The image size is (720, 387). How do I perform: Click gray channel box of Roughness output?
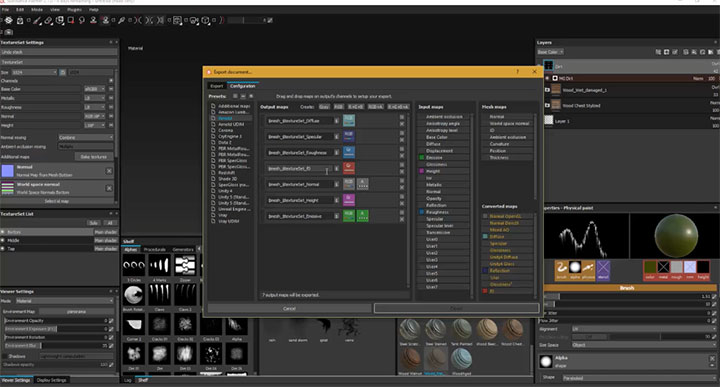tap(349, 152)
